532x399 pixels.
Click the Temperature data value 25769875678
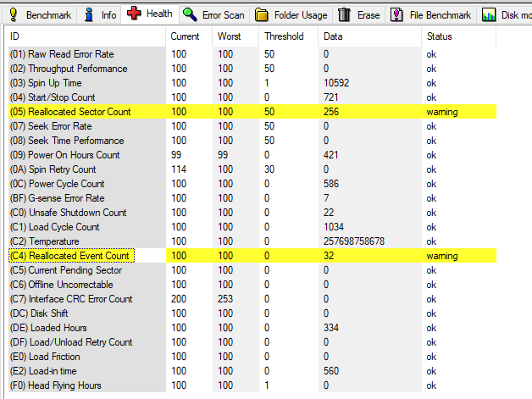point(354,241)
